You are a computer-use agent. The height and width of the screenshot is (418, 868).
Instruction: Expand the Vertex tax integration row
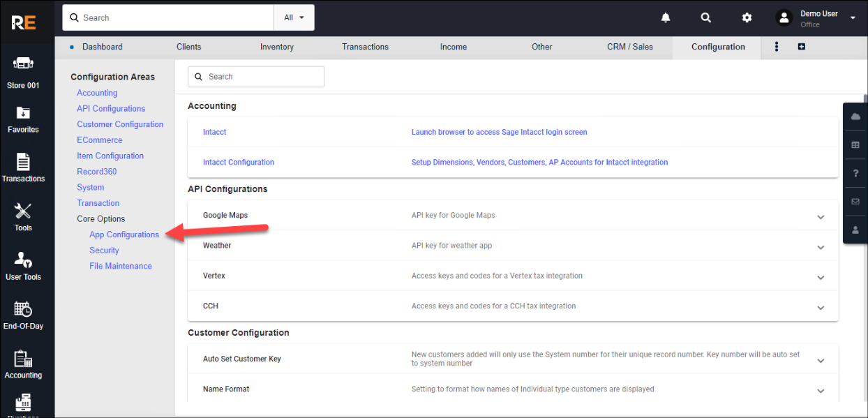pyautogui.click(x=821, y=277)
